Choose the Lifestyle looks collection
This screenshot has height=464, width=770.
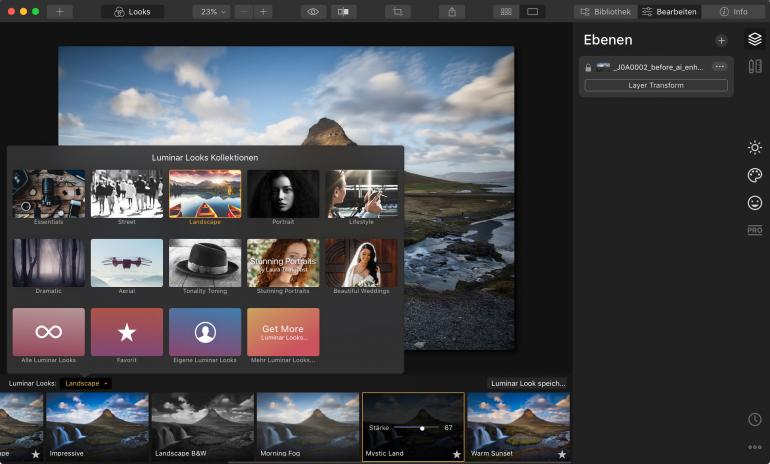[x=361, y=194]
